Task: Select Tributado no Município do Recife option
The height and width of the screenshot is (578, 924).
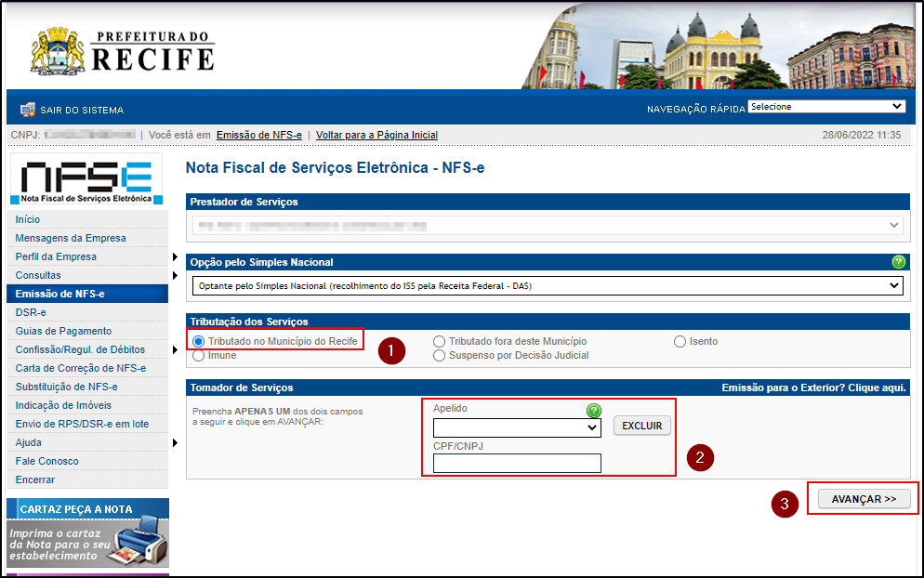Action: (x=199, y=341)
